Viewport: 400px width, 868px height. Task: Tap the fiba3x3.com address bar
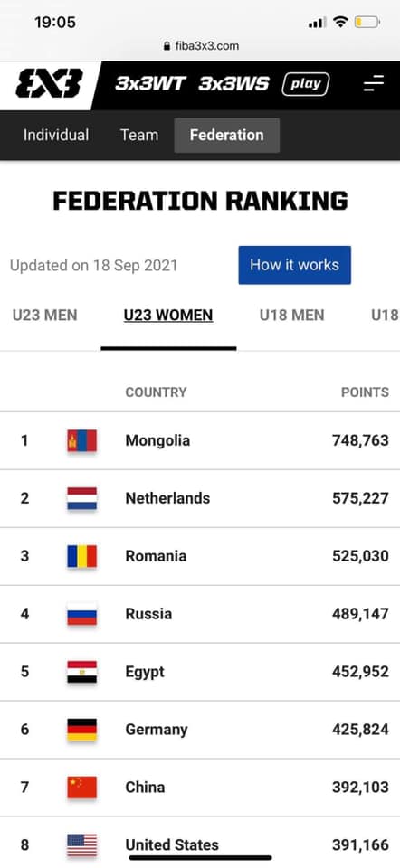[x=201, y=46]
